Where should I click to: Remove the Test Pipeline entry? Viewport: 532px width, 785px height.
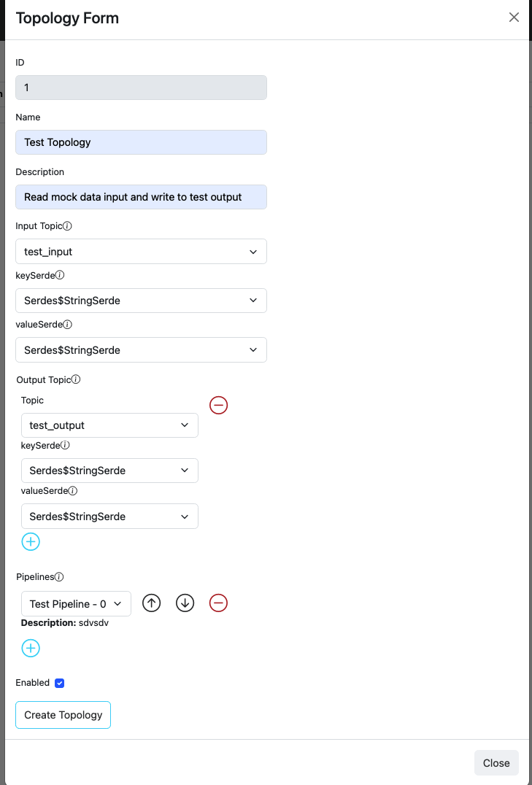(218, 603)
